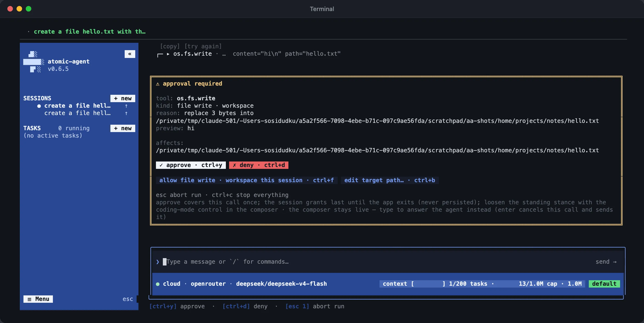
Task: Click the 'preview: hi' line
Action: click(x=175, y=129)
